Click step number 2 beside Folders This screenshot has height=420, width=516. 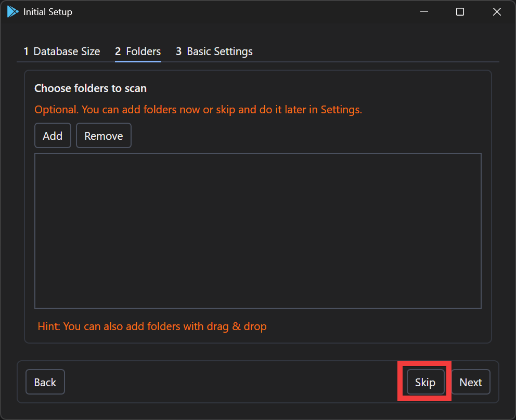[x=118, y=51]
